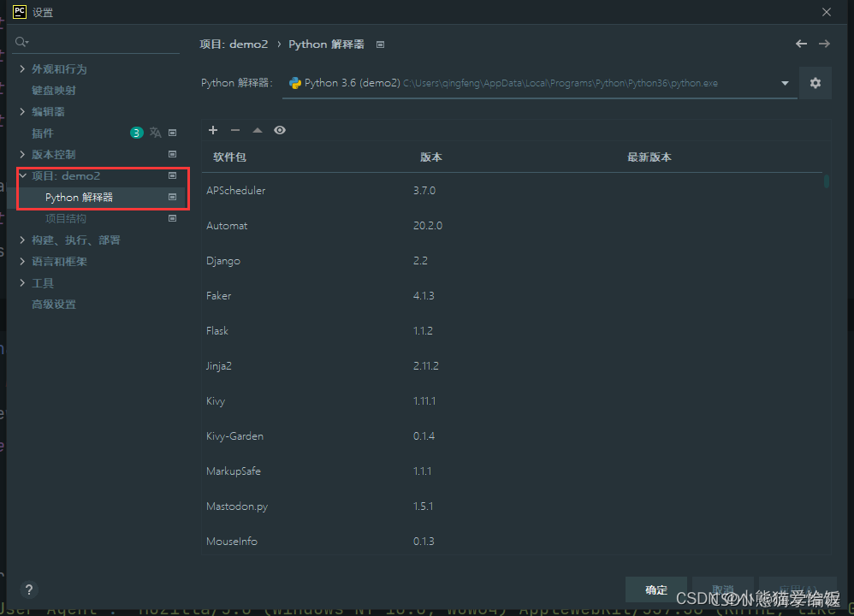
Task: Select the APScheduler package row
Action: [x=512, y=191]
